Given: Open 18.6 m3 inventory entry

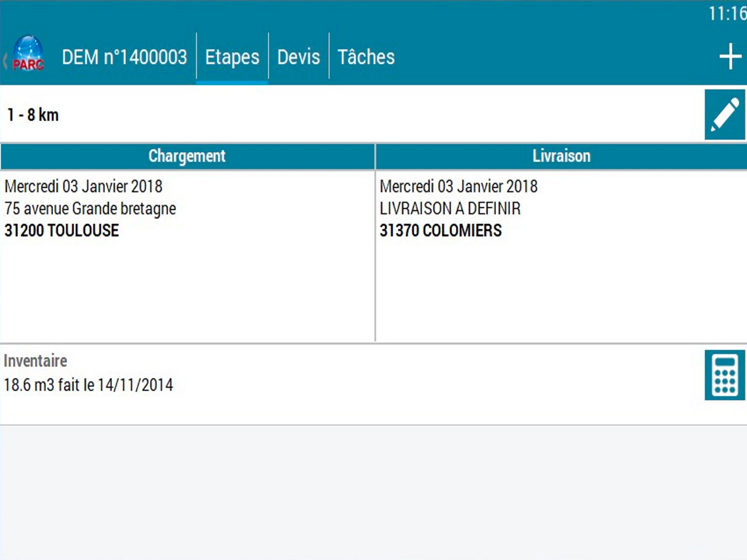Looking at the screenshot, I should tap(89, 385).
